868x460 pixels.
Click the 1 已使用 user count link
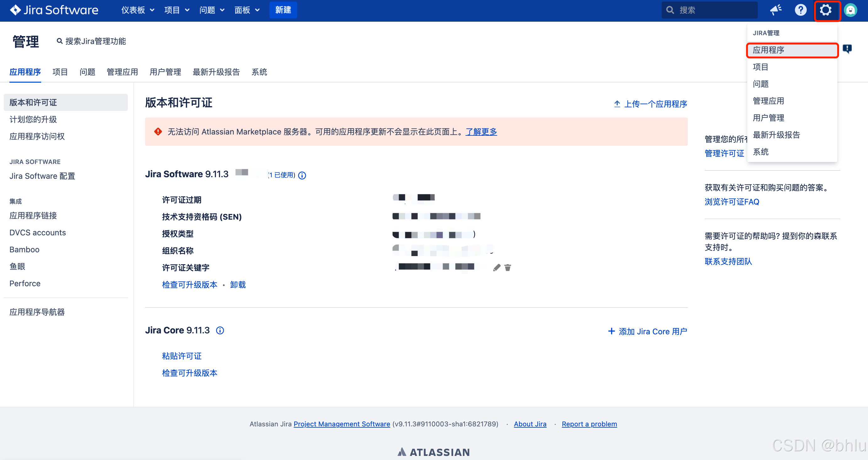(x=282, y=175)
